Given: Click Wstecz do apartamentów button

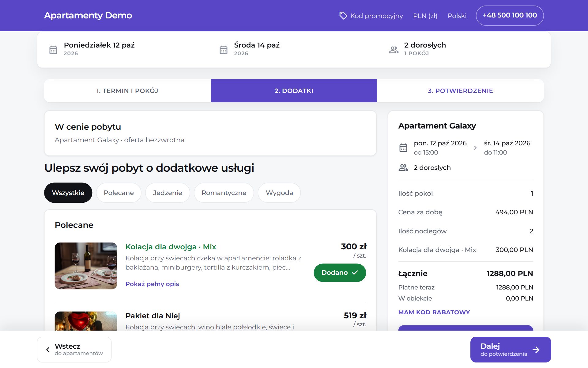Looking at the screenshot, I should (74, 350).
